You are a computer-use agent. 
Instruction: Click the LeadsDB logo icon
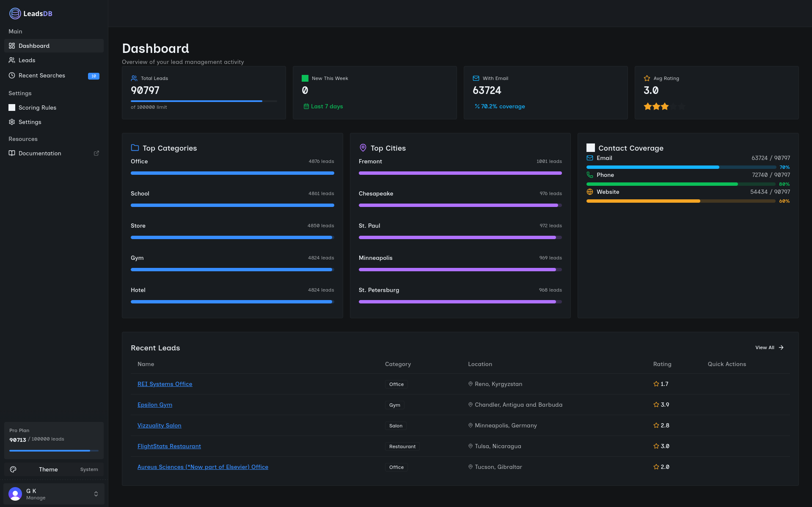pyautogui.click(x=15, y=13)
